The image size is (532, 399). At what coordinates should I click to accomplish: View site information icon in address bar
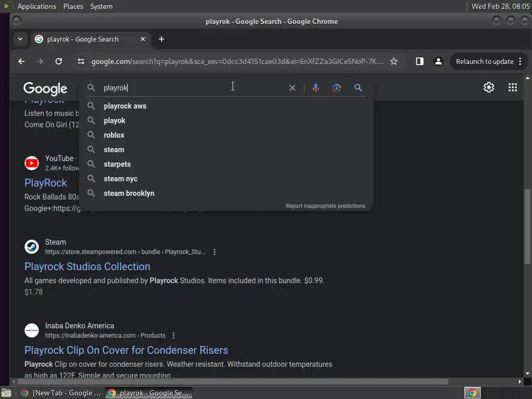(81, 61)
